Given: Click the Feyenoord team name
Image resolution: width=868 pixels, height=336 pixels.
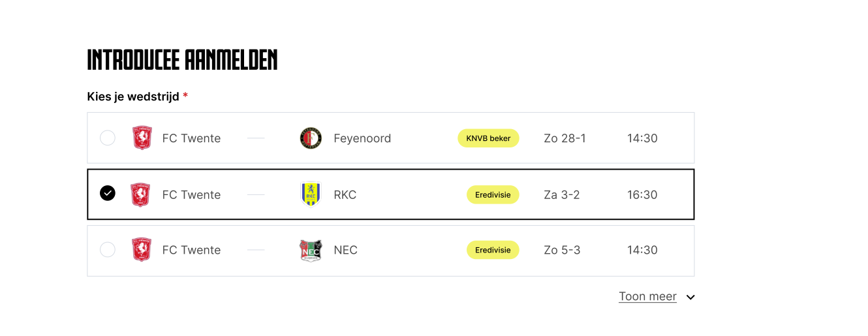Looking at the screenshot, I should pyautogui.click(x=362, y=138).
